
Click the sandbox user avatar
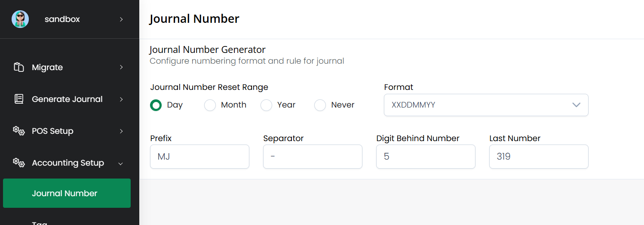click(x=20, y=19)
